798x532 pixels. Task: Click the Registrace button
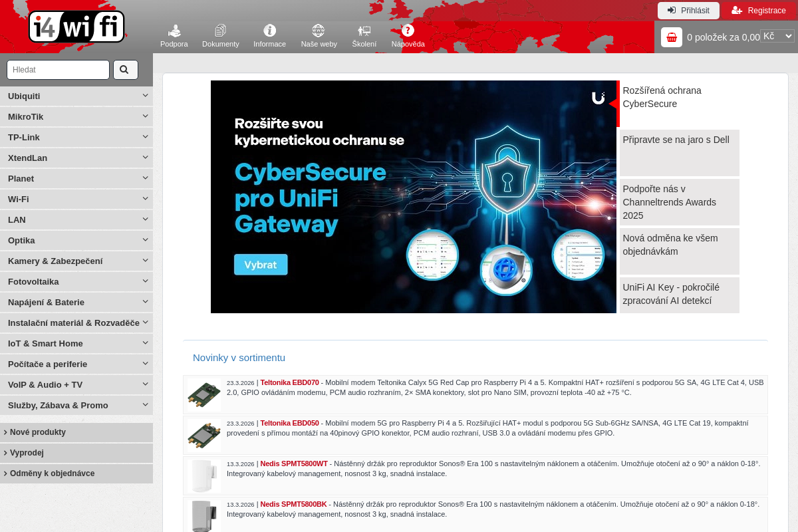[759, 11]
